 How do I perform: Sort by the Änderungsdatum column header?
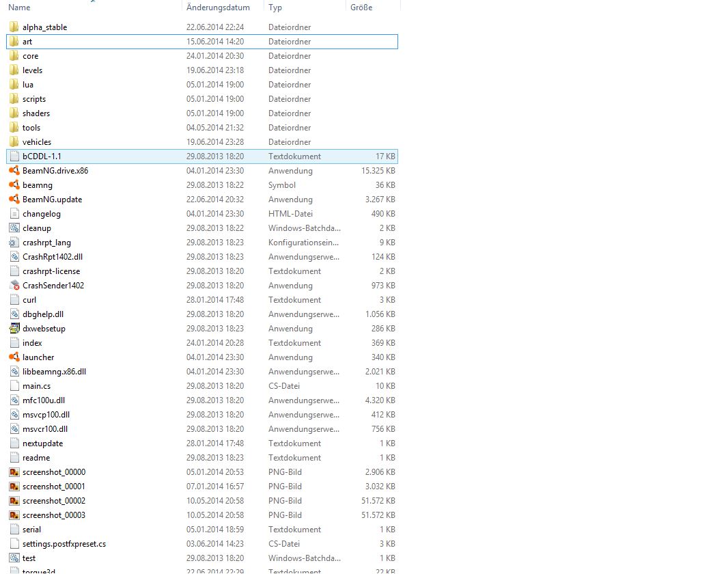[218, 8]
